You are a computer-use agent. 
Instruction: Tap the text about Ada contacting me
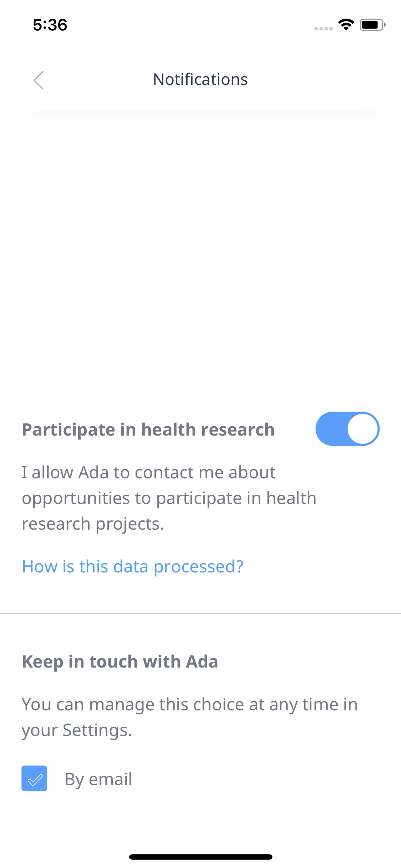point(169,498)
